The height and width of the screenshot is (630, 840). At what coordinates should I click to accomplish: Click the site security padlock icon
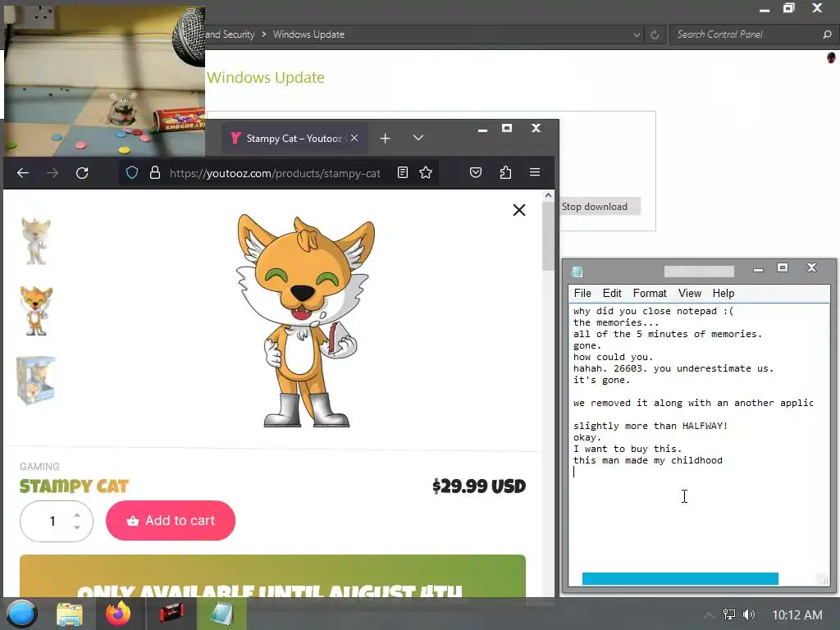coord(155,172)
